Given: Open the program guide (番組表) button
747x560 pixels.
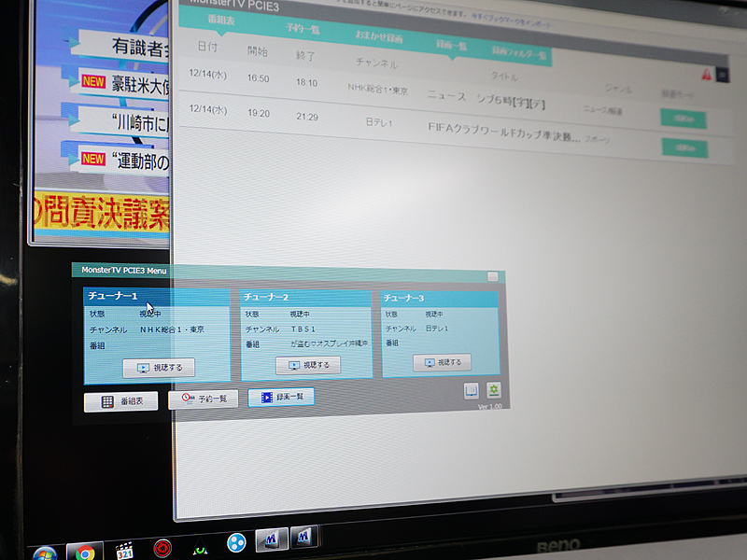Looking at the screenshot, I should click(121, 401).
